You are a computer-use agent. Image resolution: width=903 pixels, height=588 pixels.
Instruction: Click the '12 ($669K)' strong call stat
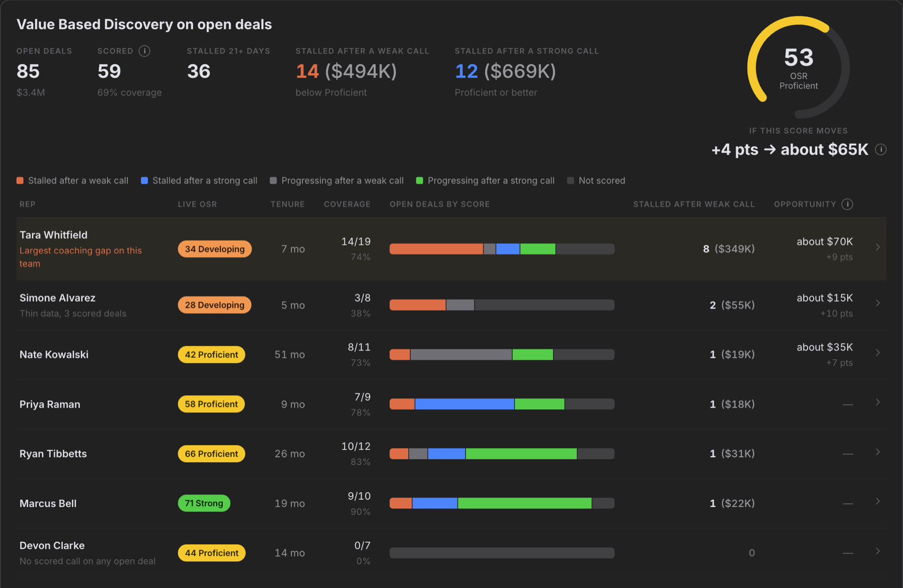point(505,71)
